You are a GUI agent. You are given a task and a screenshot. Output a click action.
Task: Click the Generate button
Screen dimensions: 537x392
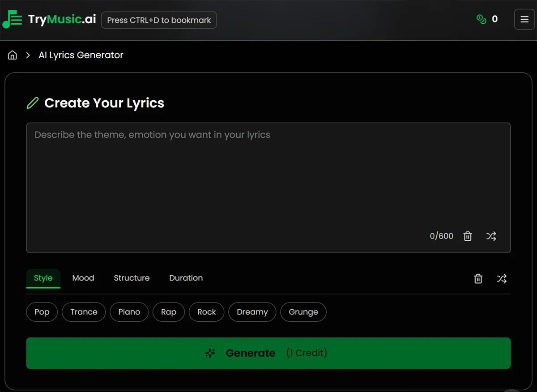click(268, 353)
